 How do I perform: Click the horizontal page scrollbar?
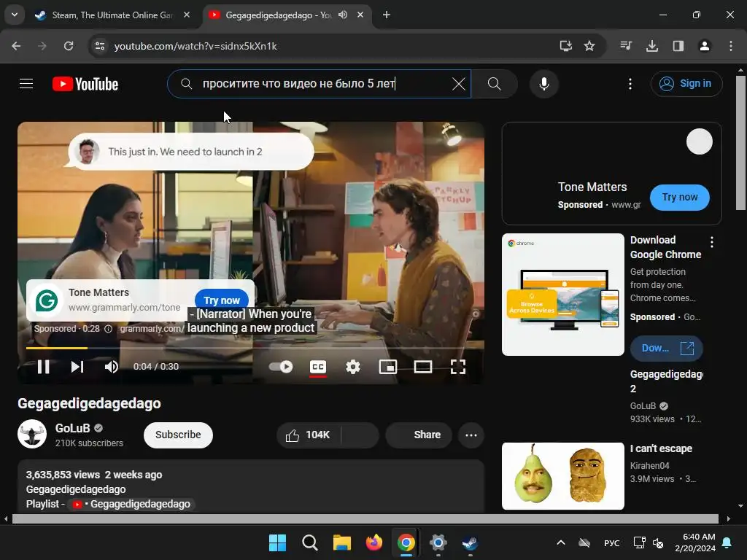coord(365,518)
